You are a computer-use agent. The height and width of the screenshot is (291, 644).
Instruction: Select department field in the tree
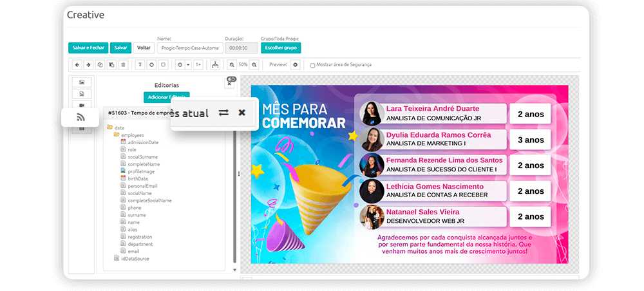pos(140,244)
